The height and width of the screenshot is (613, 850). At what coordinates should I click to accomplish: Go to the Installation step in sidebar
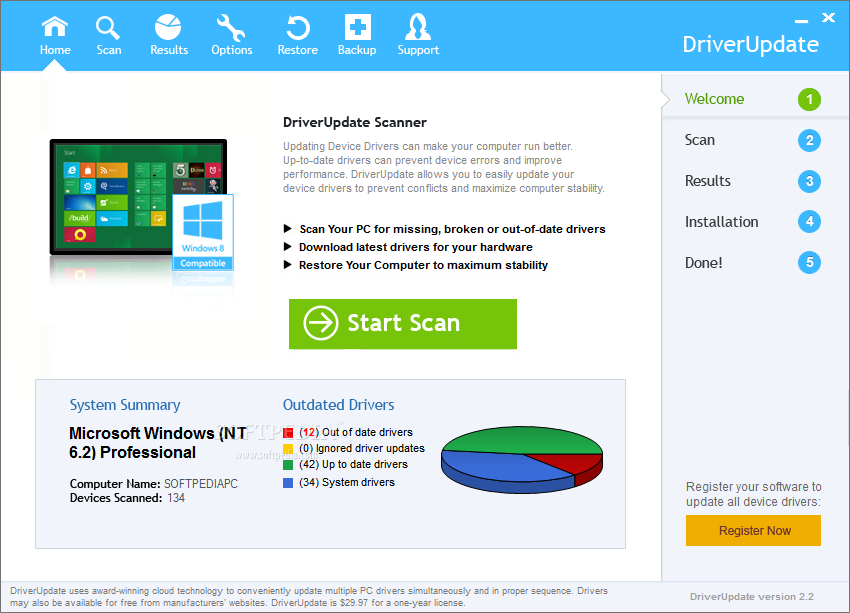[722, 222]
